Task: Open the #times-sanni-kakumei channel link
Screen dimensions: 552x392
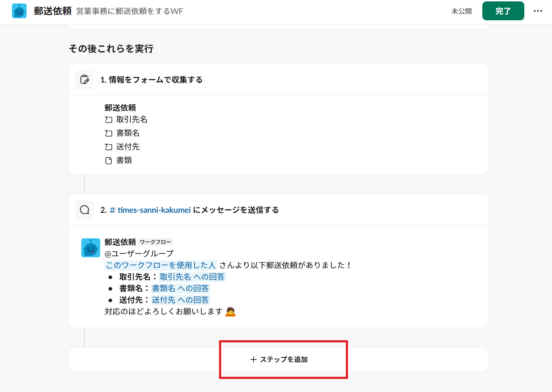Action: tap(150, 210)
